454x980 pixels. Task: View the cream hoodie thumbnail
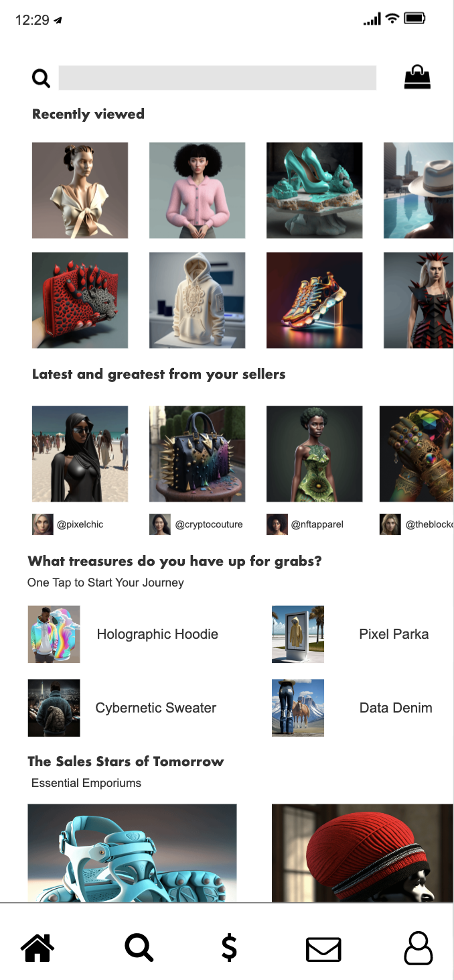point(198,300)
